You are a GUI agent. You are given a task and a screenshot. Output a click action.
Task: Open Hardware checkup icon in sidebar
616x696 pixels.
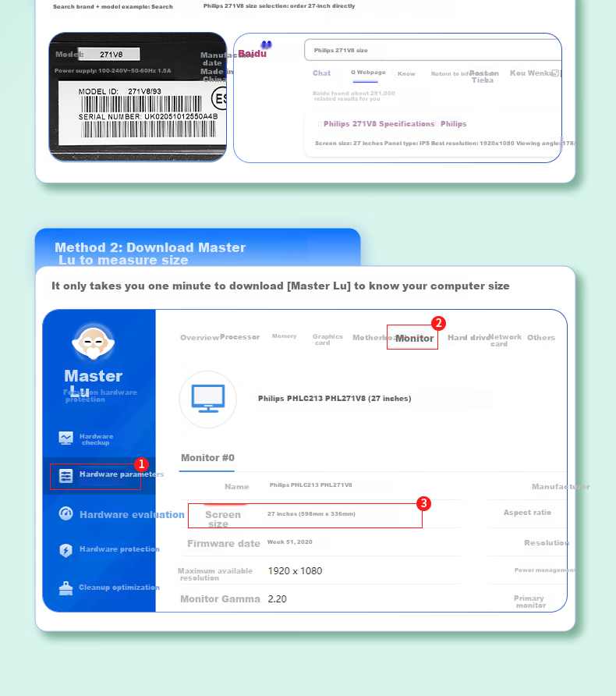pos(65,439)
